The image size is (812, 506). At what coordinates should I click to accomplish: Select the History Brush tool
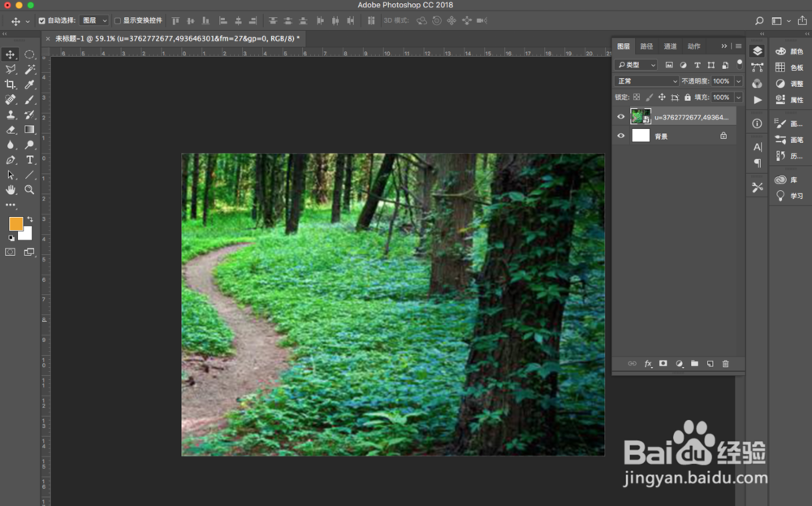point(29,115)
